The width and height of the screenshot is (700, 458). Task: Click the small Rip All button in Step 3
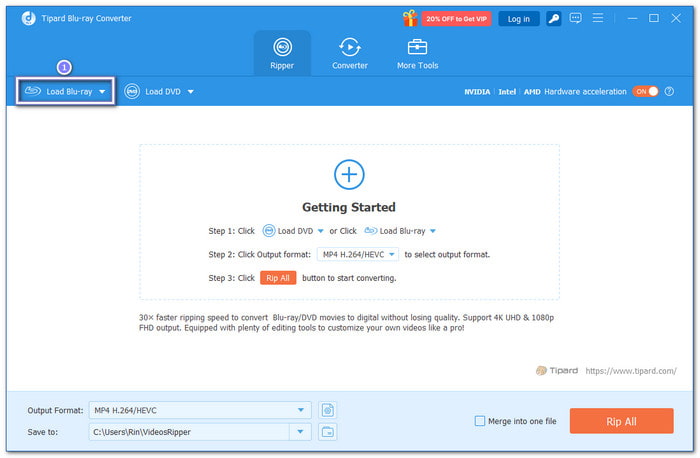click(278, 278)
